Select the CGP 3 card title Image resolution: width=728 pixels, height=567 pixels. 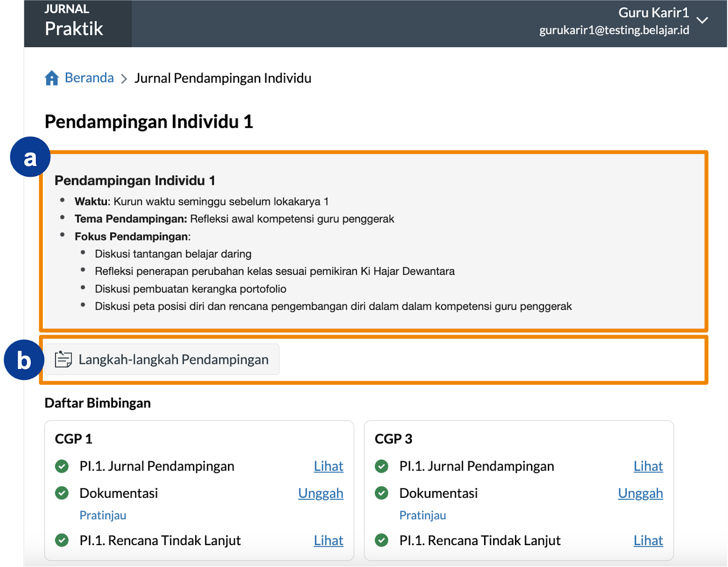[394, 439]
